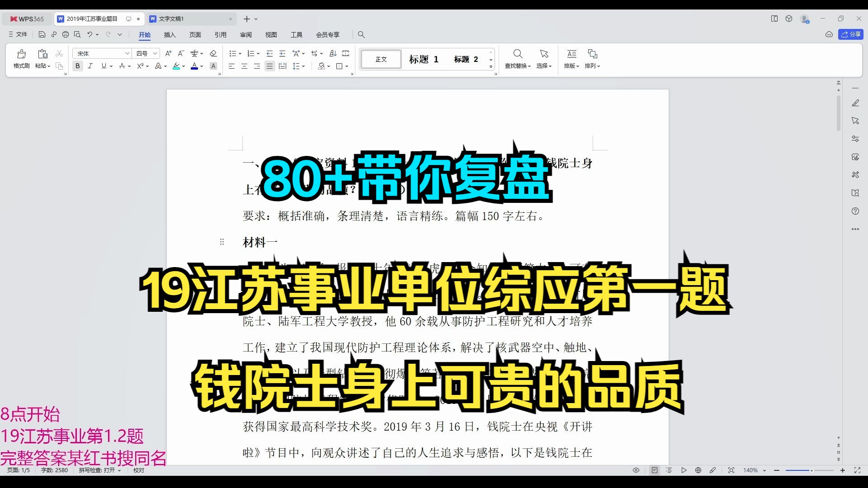Screen dimensions: 868x488
Task: Toggle spell check (拼写检查: 打开)
Action: click(100, 470)
